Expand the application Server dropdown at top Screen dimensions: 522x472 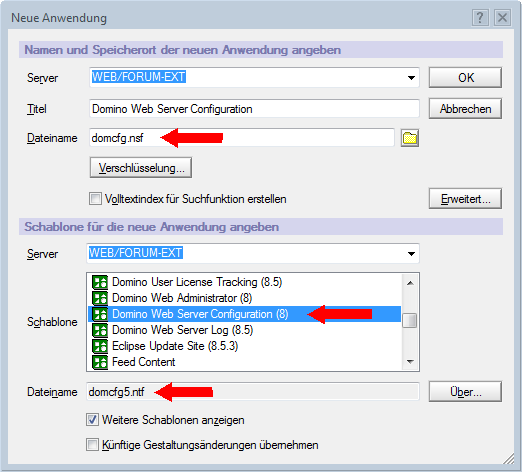point(411,78)
